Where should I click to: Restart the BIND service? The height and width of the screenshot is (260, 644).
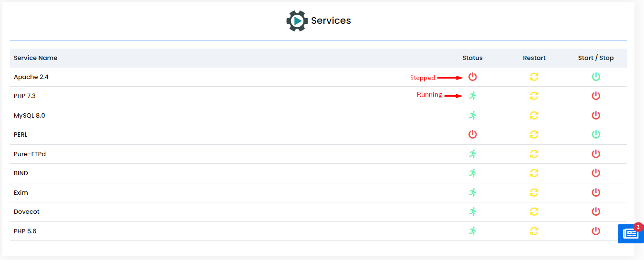click(x=534, y=173)
